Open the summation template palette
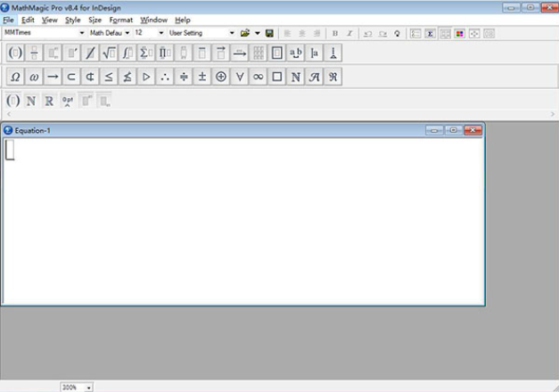This screenshot has height=392, width=559. click(x=146, y=53)
